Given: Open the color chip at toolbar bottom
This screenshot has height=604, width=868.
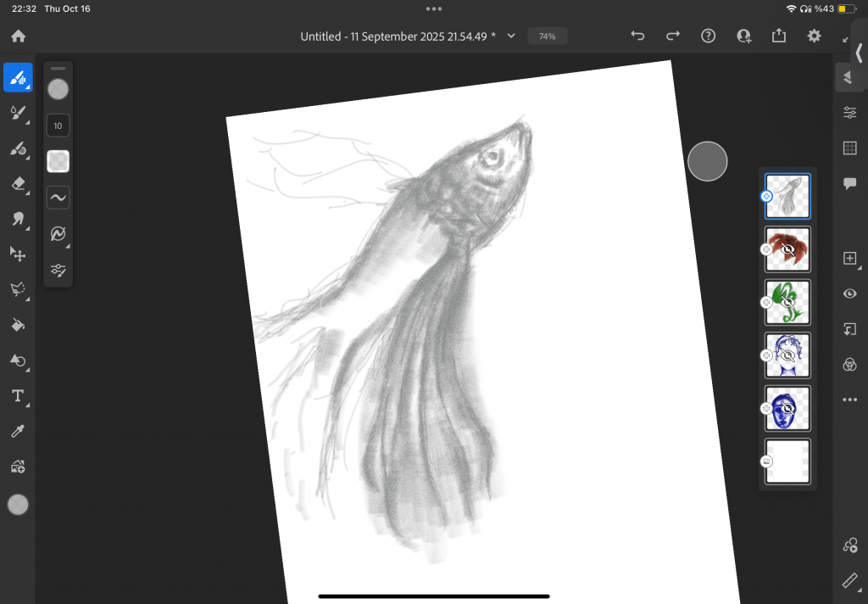Looking at the screenshot, I should click(x=18, y=505).
